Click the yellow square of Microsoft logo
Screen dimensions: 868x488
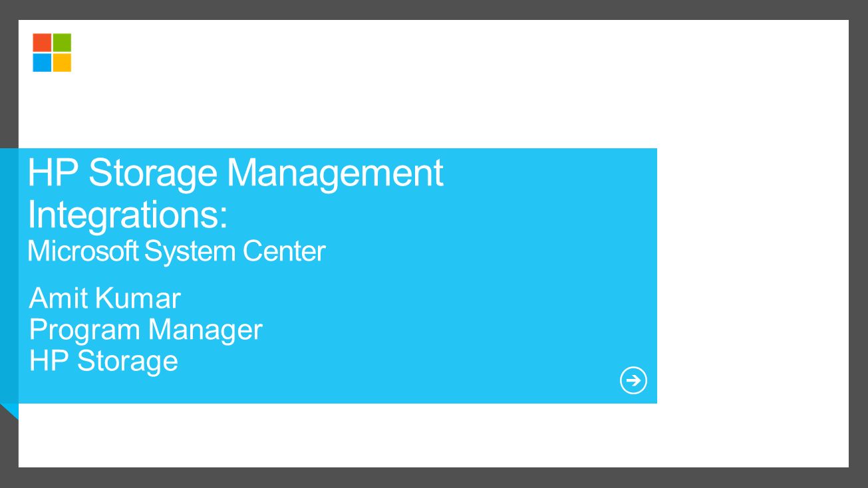(62, 62)
